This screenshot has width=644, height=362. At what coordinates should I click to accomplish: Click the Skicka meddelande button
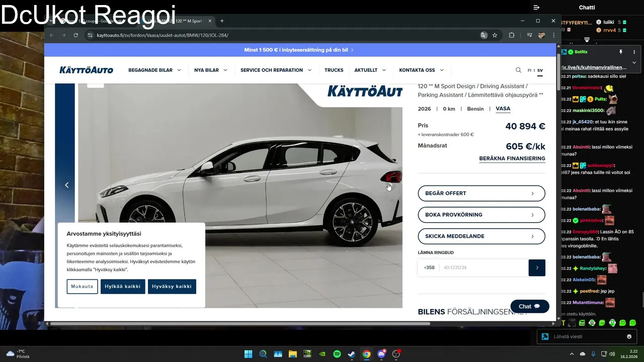pyautogui.click(x=481, y=236)
